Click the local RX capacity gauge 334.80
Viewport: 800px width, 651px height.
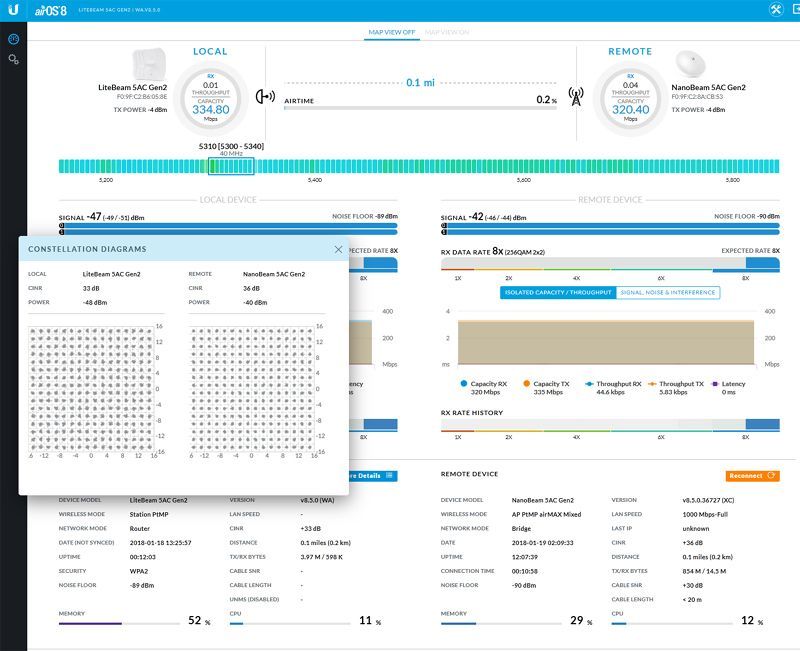pyautogui.click(x=211, y=99)
